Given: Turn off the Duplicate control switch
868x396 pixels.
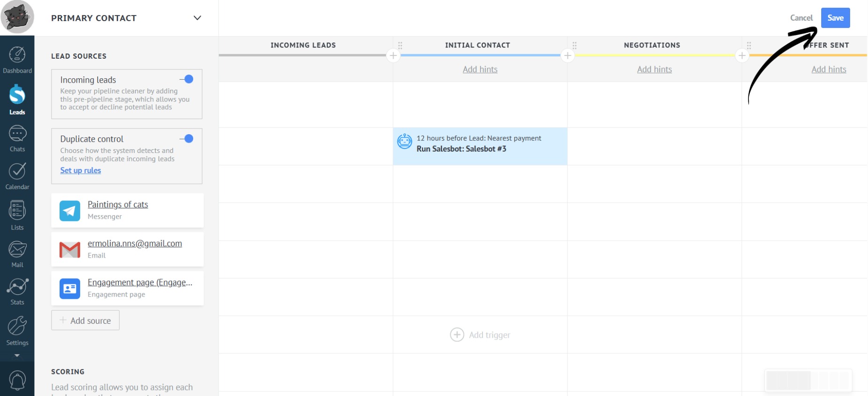Looking at the screenshot, I should click(187, 139).
